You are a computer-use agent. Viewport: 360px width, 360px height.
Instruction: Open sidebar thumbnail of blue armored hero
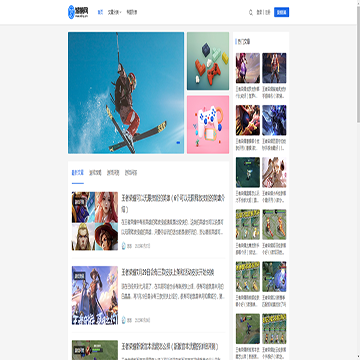click(x=274, y=120)
